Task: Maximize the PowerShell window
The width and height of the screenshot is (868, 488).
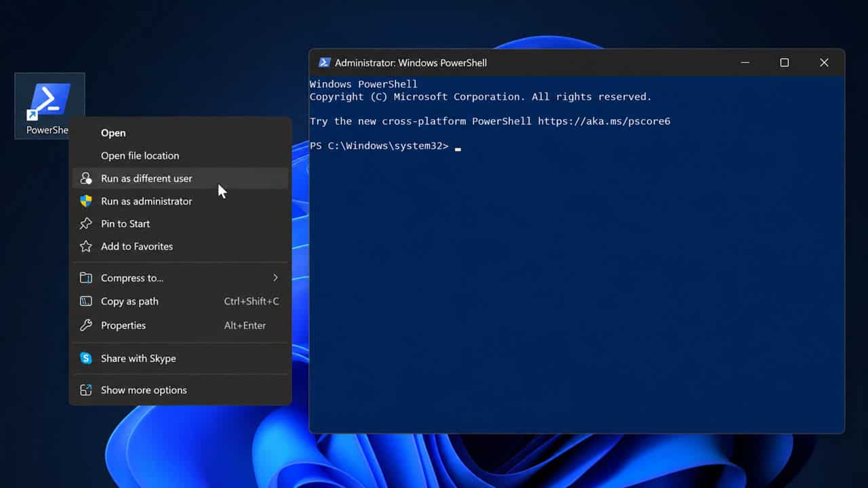Action: (x=785, y=62)
